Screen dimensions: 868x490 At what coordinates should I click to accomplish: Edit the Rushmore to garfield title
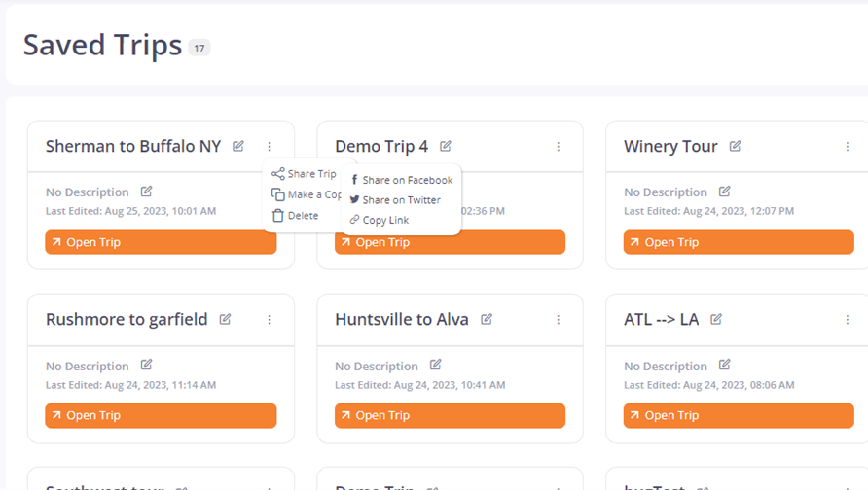(226, 319)
